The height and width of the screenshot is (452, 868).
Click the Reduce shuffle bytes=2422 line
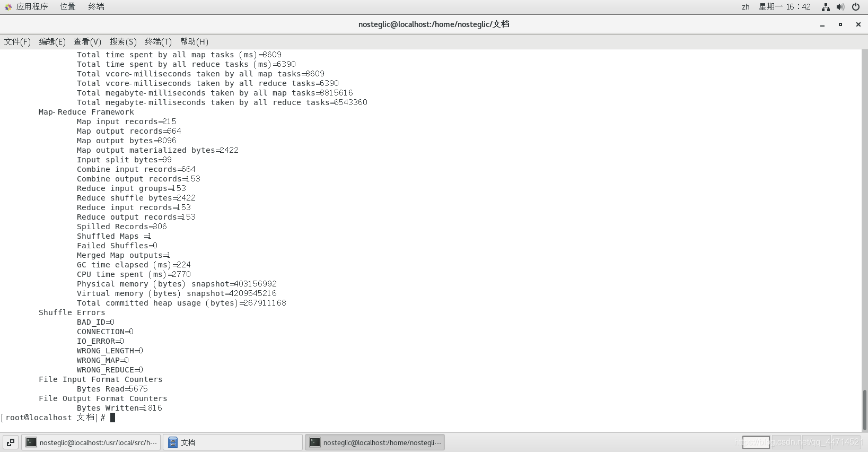[x=136, y=198]
